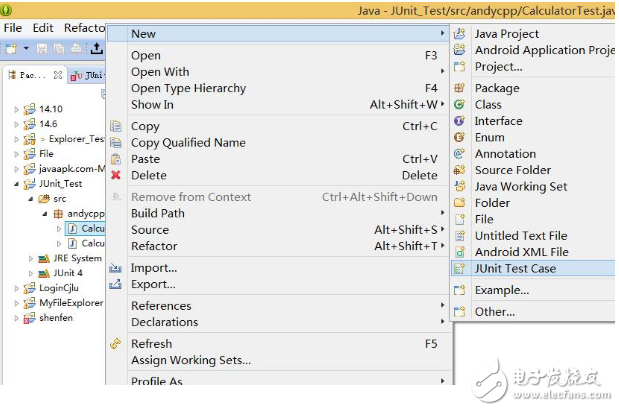Click the red Delete icon in context menu
This screenshot has height=411, width=619.
click(116, 175)
